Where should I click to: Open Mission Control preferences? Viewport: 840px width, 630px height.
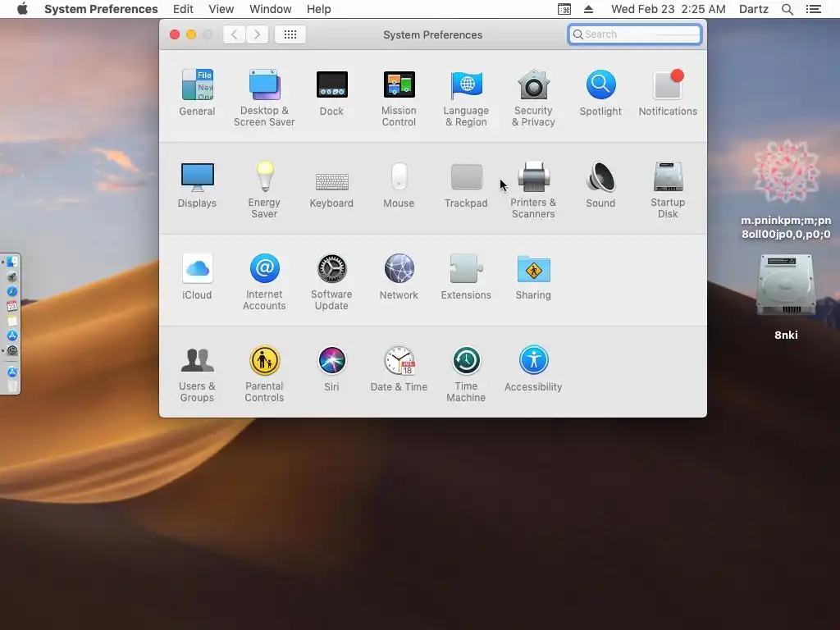[x=399, y=98]
